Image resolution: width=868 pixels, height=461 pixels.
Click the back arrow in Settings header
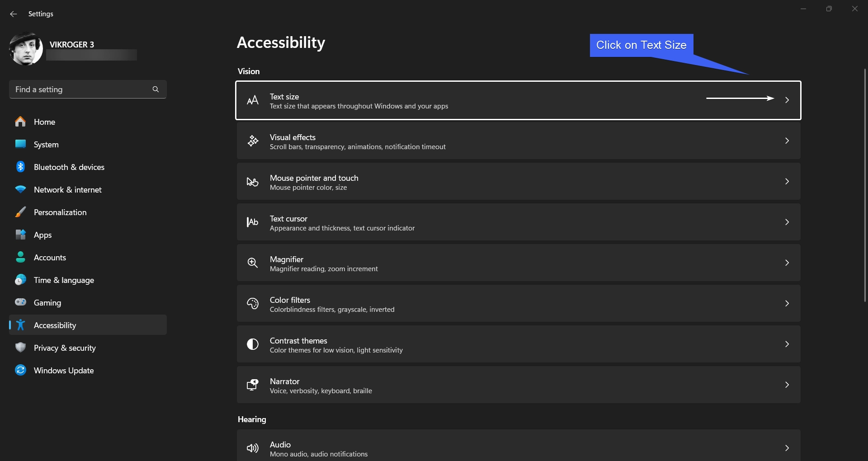click(14, 14)
